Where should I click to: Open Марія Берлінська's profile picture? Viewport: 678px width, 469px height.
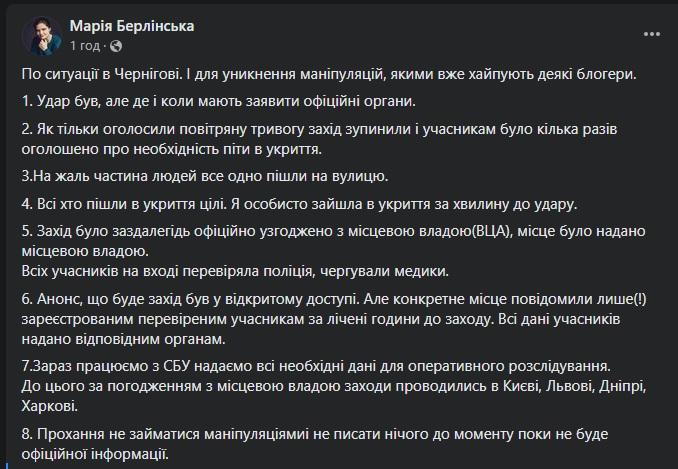click(x=39, y=34)
